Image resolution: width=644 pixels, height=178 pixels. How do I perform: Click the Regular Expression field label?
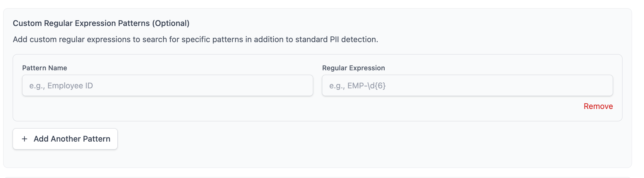(353, 68)
